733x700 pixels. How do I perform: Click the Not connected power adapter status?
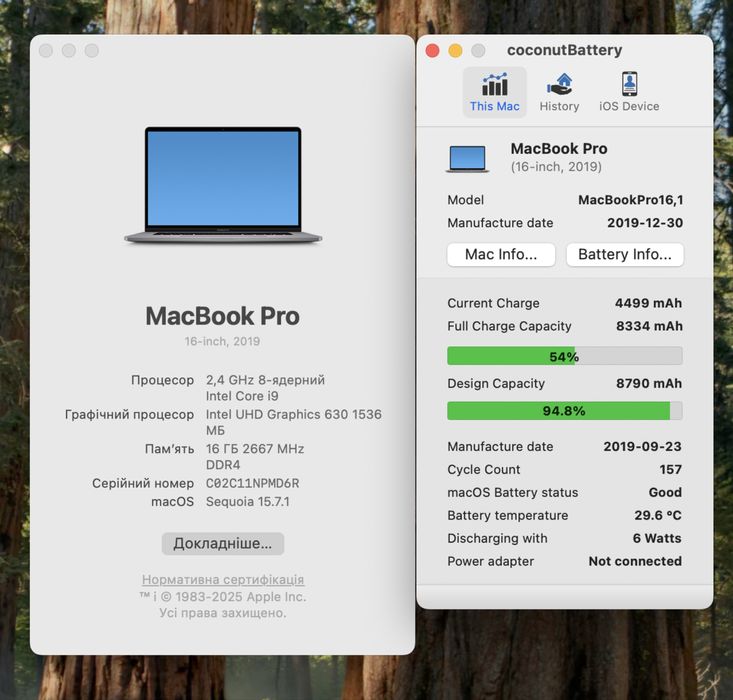(x=635, y=561)
